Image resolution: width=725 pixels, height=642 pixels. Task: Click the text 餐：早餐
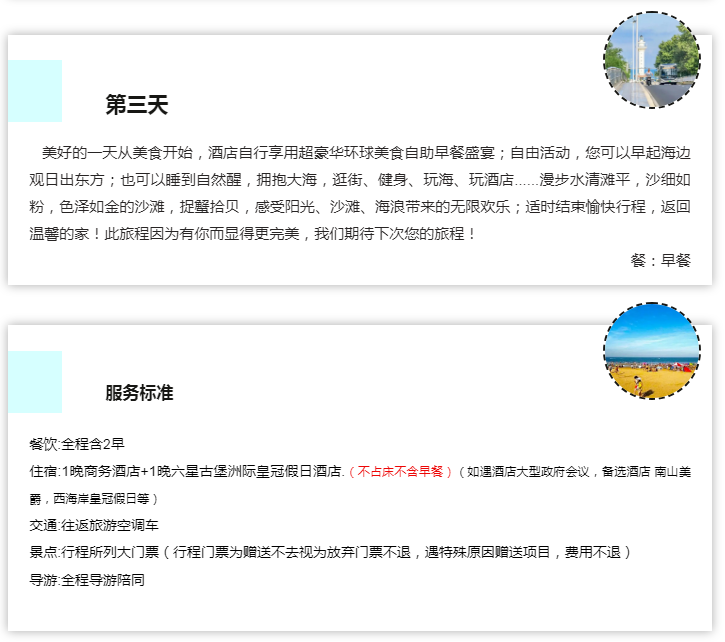660,260
